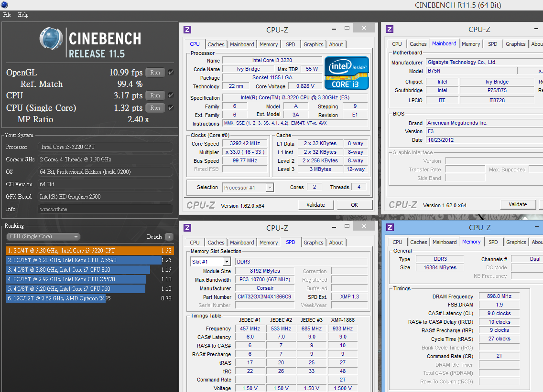Click the Z icon of the Mainboard CPU-Z window
This screenshot has height=392, width=543.
click(390, 29)
